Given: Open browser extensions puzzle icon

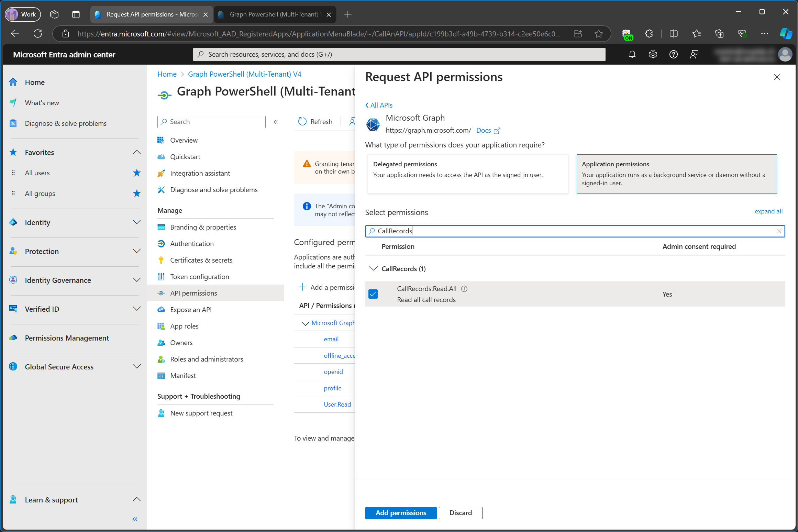Looking at the screenshot, I should tap(649, 34).
